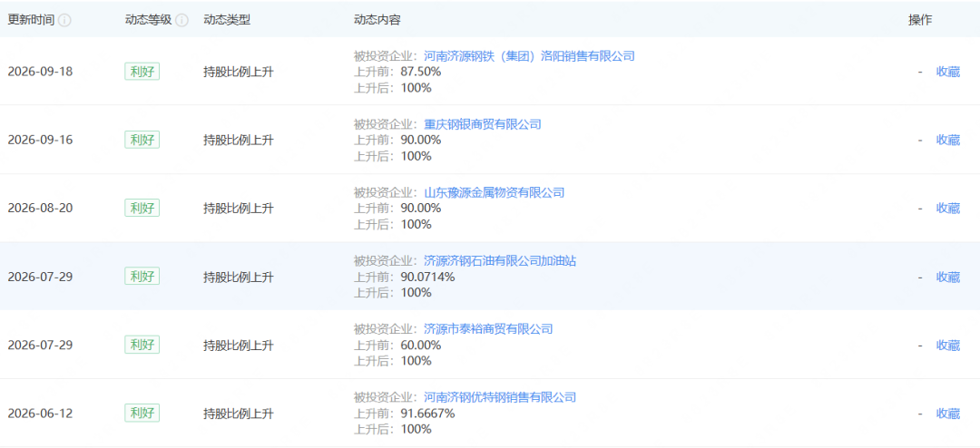Click 利好 tag in 2026-09-16 row

tap(142, 140)
